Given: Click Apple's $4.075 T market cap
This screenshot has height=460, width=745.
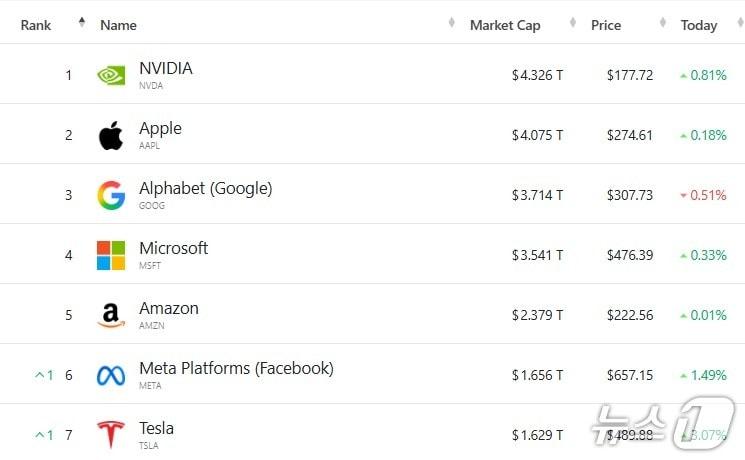Looking at the screenshot, I should click(537, 135).
